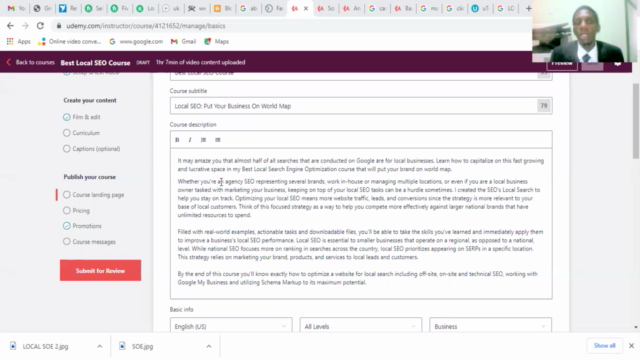Open Maps bookmark
Image resolution: width=640 pixels, height=360 pixels.
(216, 42)
